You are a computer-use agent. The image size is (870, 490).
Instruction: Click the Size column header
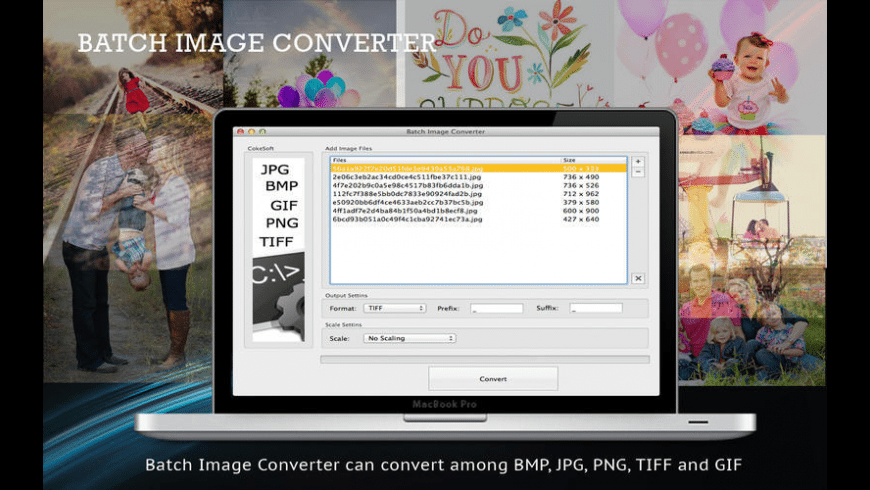tap(594, 160)
